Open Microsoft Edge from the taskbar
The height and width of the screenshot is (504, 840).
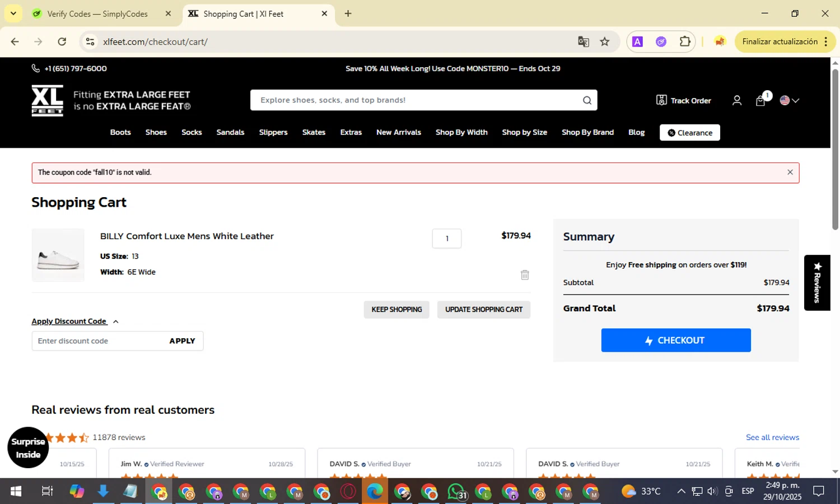coord(375,492)
